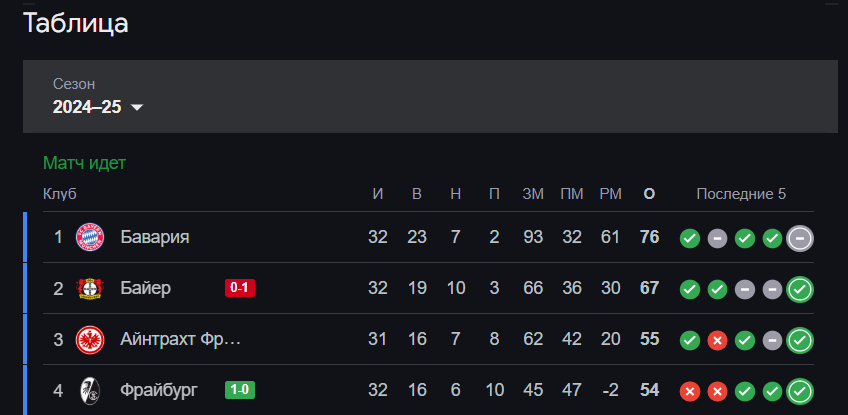Select the Фрайбург team name
Image resolution: width=848 pixels, height=415 pixels.
tap(160, 391)
